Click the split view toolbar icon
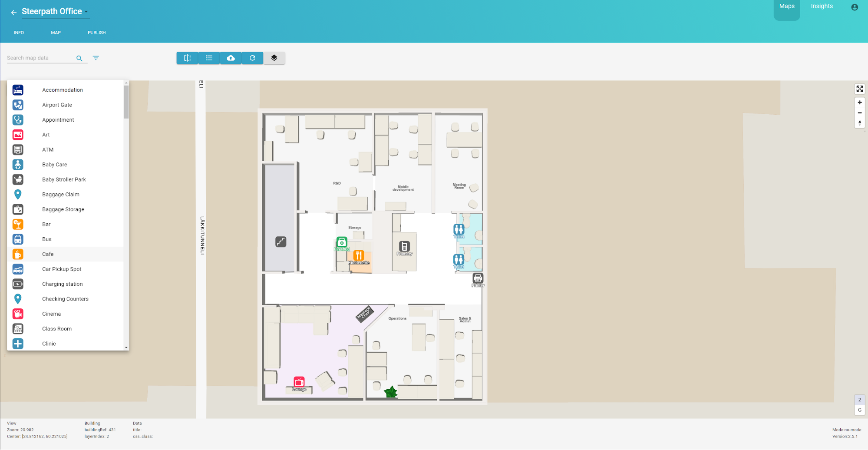Image resolution: width=868 pixels, height=450 pixels. (x=187, y=58)
